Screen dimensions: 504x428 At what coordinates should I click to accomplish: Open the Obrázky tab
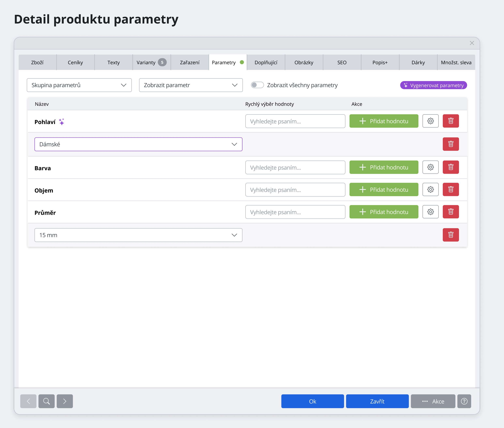click(x=304, y=62)
